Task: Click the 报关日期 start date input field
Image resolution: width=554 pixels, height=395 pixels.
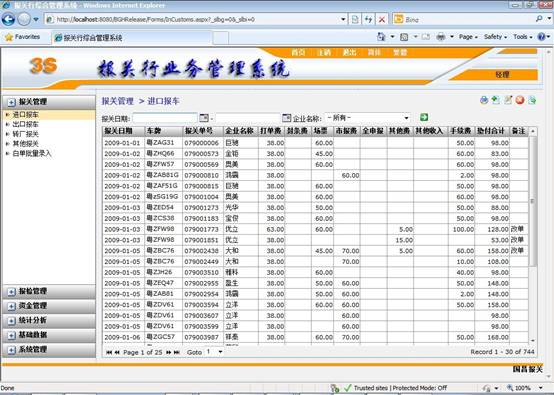Action: click(165, 118)
